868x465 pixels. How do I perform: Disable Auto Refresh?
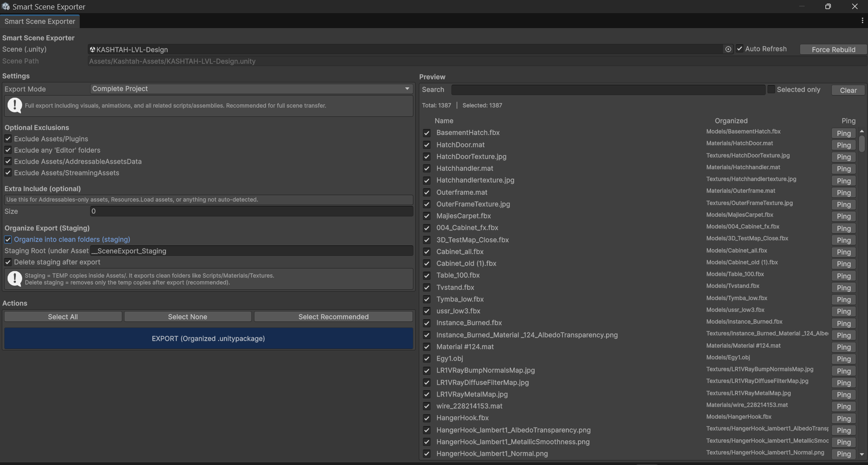(x=739, y=49)
